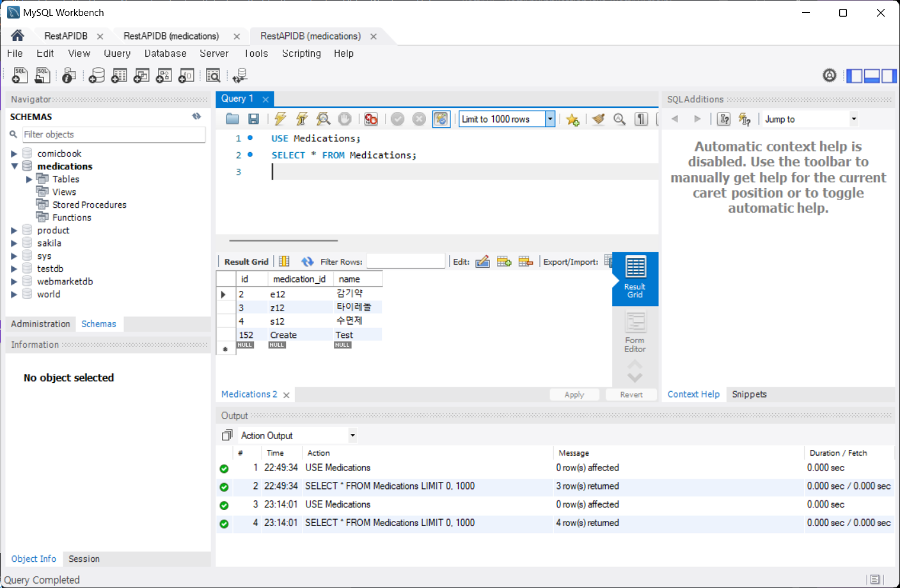This screenshot has height=588, width=900.
Task: Collapse the medications schema
Action: click(x=14, y=166)
